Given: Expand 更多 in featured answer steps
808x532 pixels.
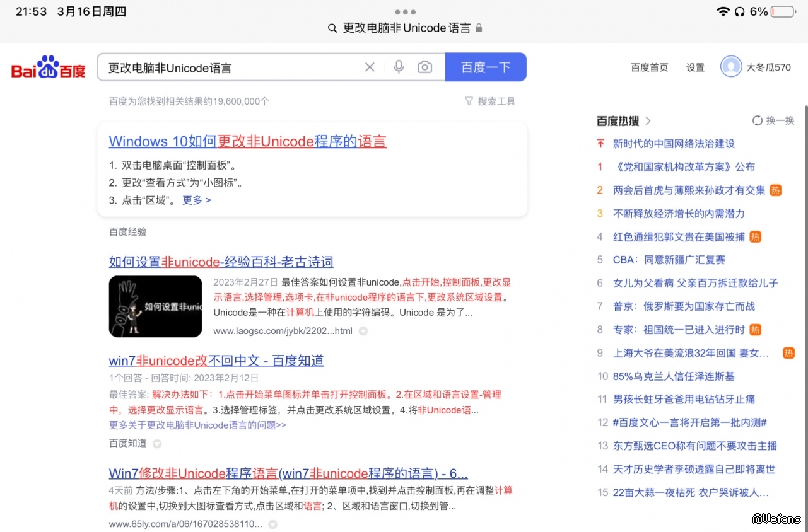Looking at the screenshot, I should [x=197, y=200].
